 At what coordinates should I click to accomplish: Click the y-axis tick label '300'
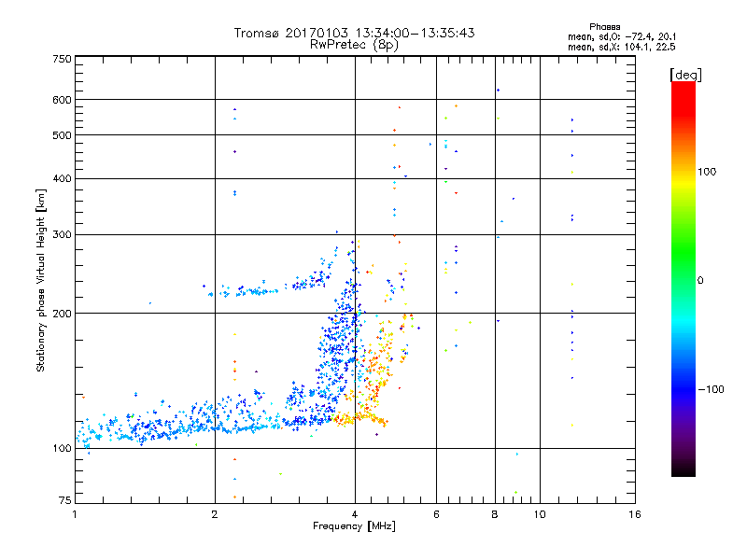click(62, 234)
